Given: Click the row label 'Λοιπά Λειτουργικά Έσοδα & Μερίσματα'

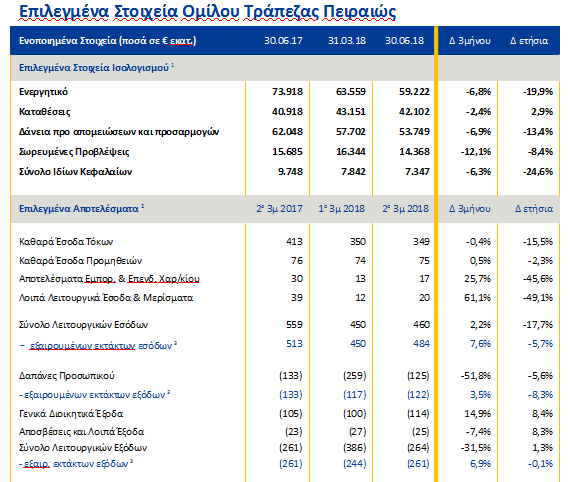Looking at the screenshot, I should (x=106, y=298).
